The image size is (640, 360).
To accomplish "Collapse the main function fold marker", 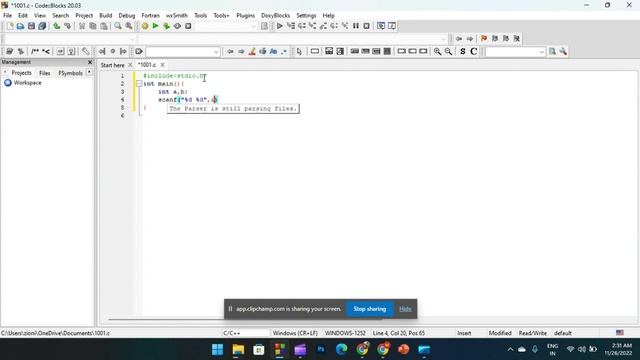I will coord(139,84).
